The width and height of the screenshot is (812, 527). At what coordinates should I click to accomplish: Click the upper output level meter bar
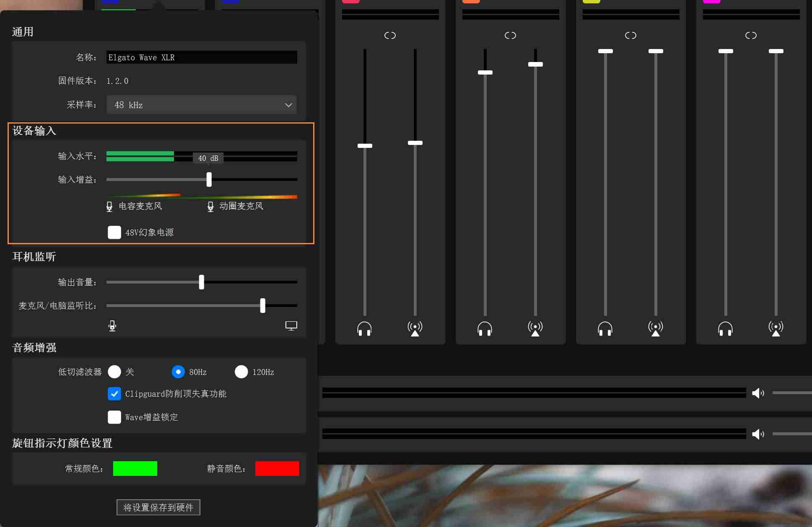[x=534, y=393]
